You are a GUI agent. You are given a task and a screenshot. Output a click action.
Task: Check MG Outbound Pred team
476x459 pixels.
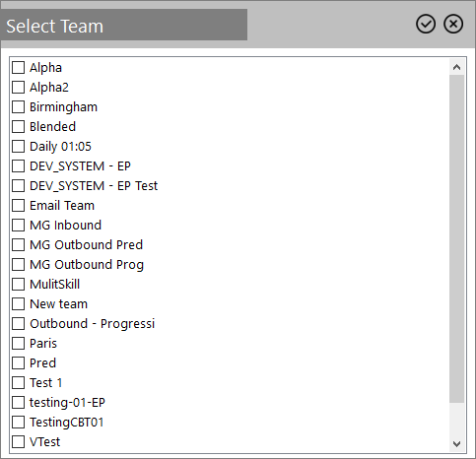pyautogui.click(x=18, y=245)
